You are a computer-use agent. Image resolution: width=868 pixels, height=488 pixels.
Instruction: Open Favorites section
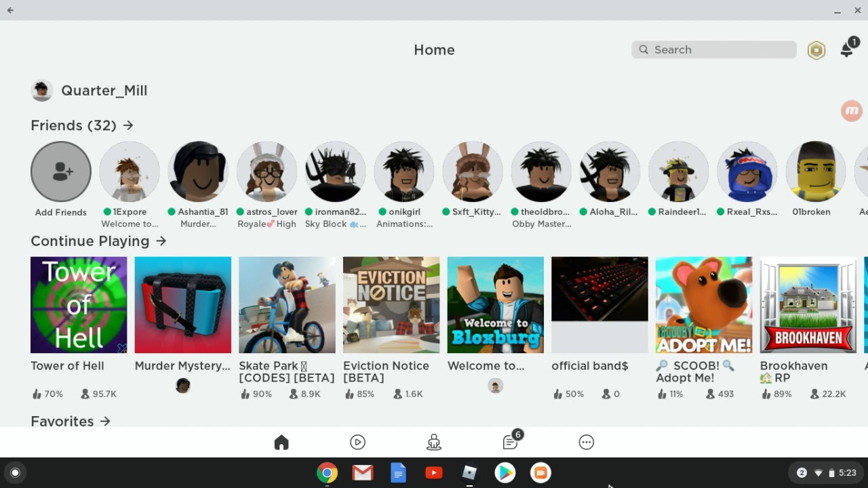[71, 422]
